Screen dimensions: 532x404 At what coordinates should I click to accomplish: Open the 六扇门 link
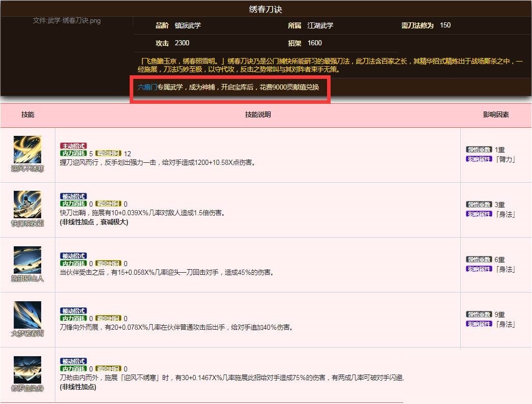pos(147,87)
